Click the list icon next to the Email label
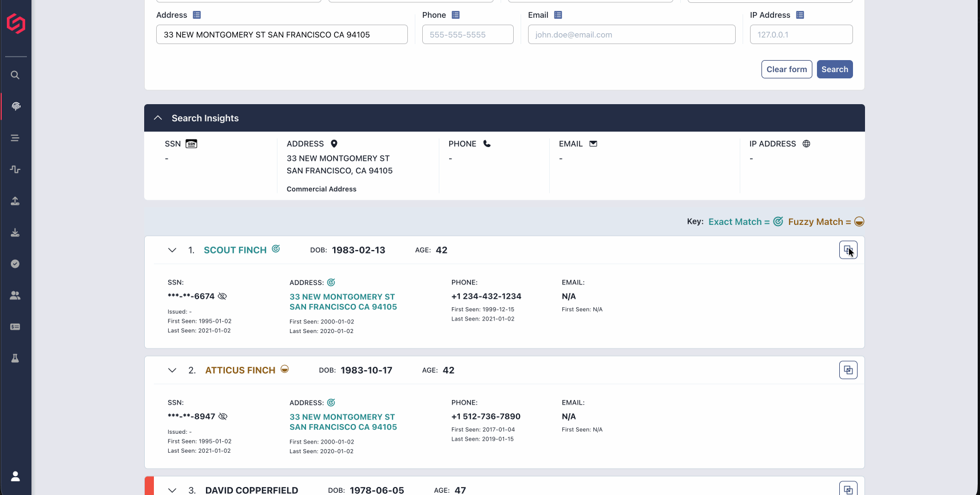 click(x=558, y=15)
